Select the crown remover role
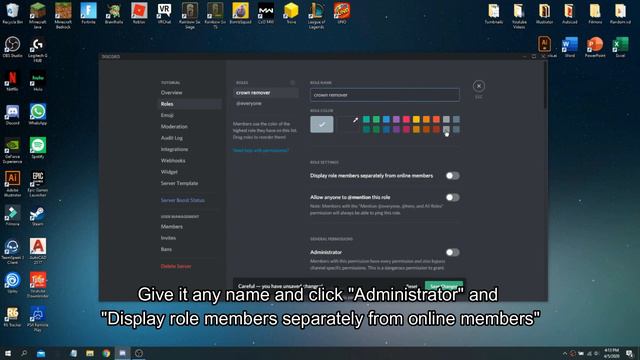The height and width of the screenshot is (360, 640). (x=265, y=93)
